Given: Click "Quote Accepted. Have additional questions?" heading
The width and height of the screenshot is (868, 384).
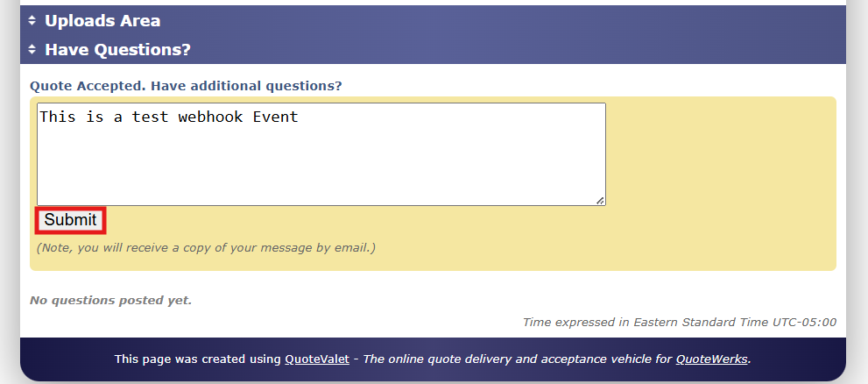Looking at the screenshot, I should [186, 86].
